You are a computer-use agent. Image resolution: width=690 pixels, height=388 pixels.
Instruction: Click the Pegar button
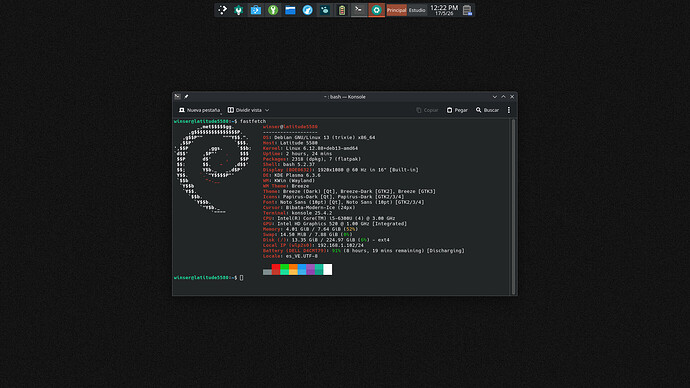point(457,110)
